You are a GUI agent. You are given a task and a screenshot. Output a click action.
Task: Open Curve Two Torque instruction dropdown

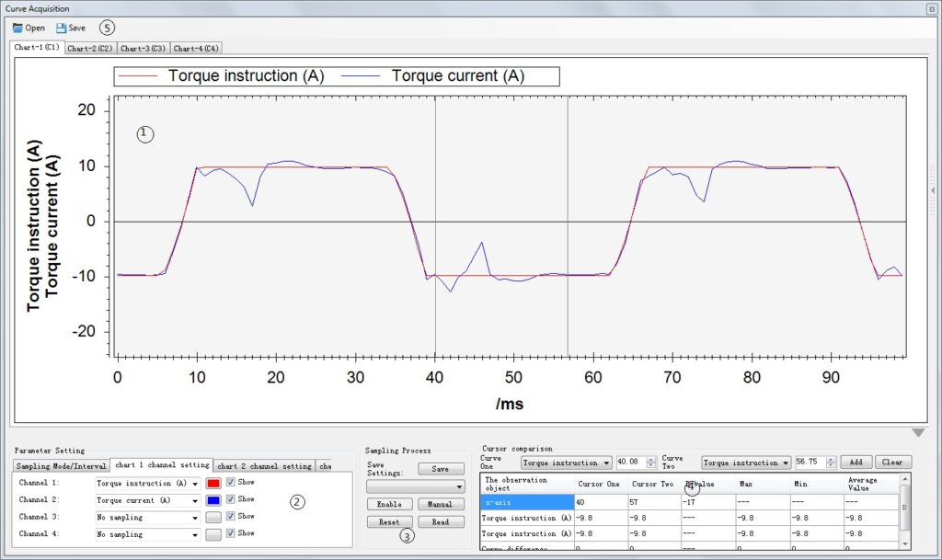pos(746,463)
